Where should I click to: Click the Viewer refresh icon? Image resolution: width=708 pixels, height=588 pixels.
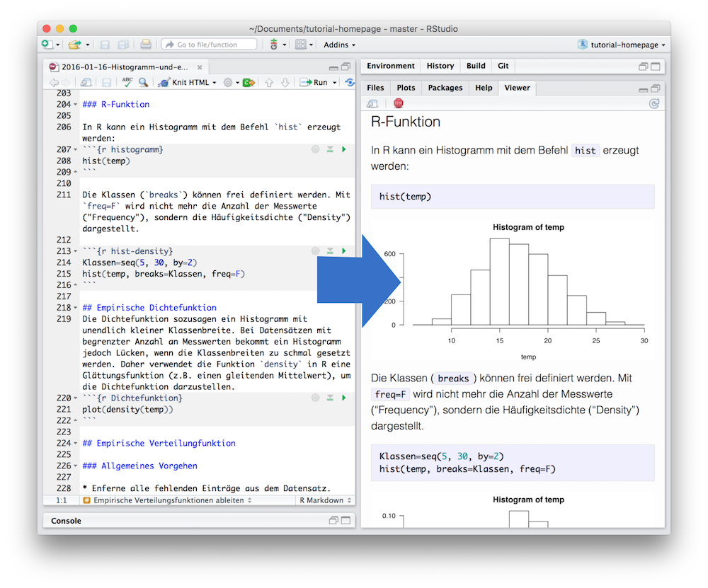click(x=653, y=104)
